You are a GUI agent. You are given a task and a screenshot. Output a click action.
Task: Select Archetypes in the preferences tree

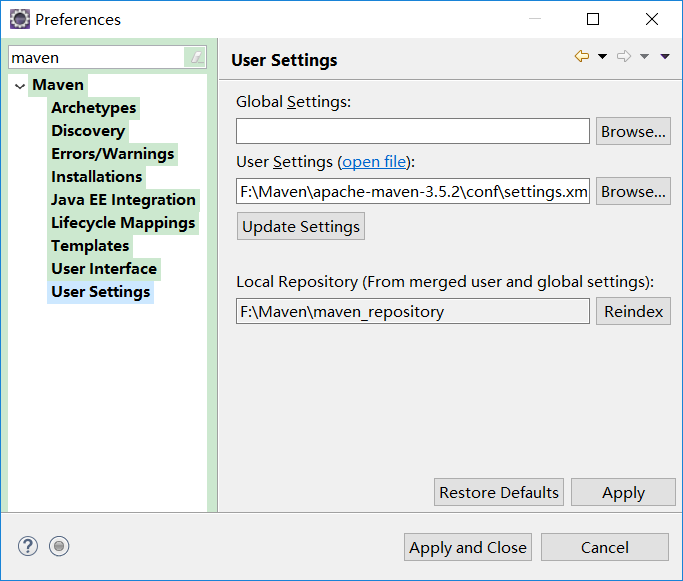coord(93,108)
